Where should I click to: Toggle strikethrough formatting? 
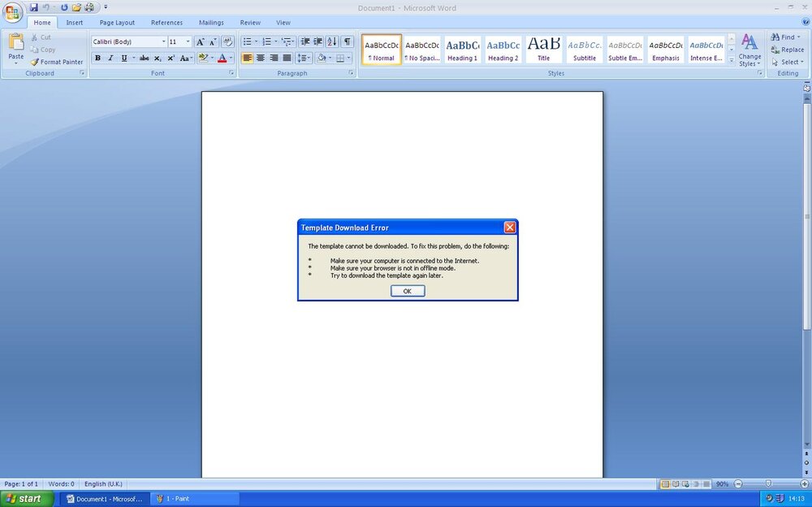[144, 58]
